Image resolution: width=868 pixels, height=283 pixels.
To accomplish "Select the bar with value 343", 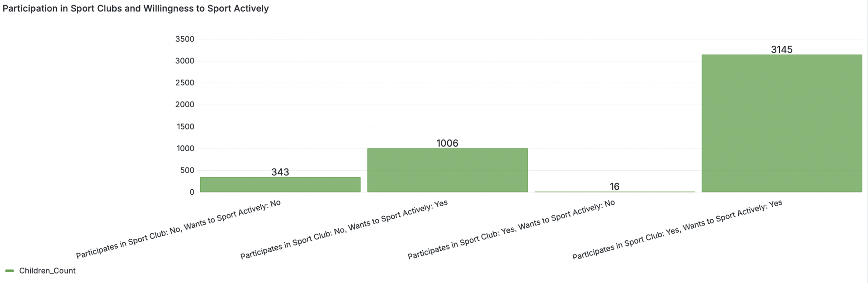I will coord(280,185).
